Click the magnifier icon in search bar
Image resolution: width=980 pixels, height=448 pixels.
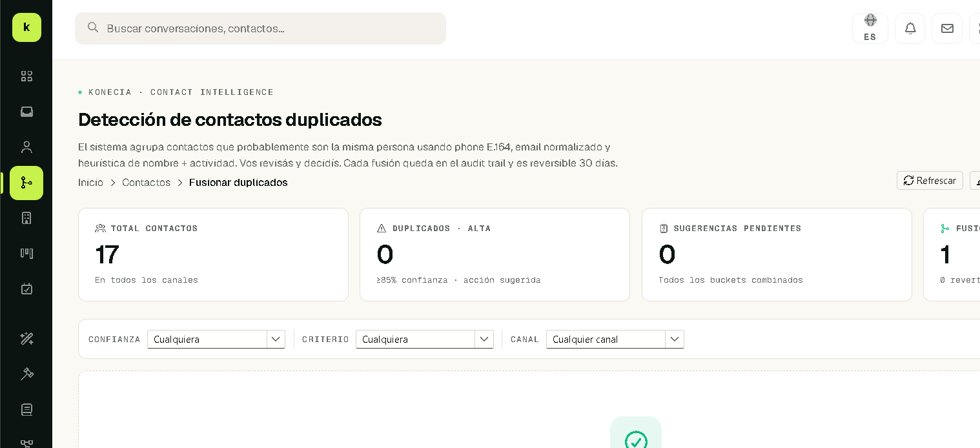[93, 27]
